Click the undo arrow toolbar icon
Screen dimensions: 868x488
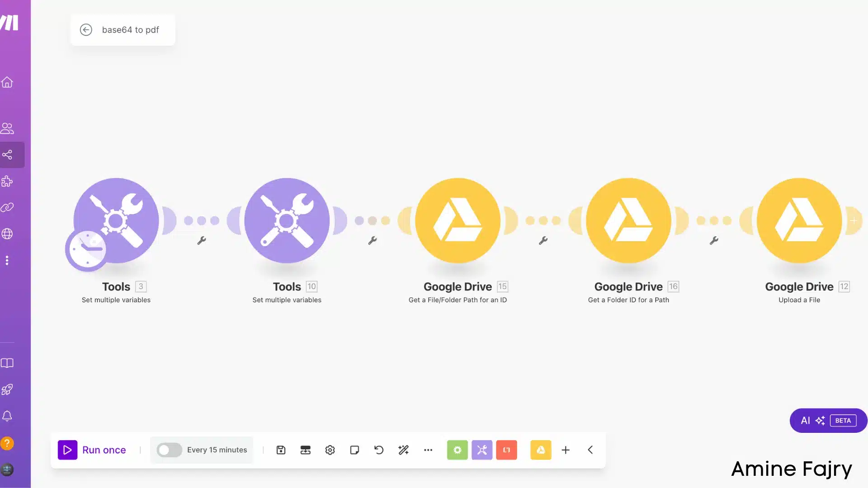point(379,450)
